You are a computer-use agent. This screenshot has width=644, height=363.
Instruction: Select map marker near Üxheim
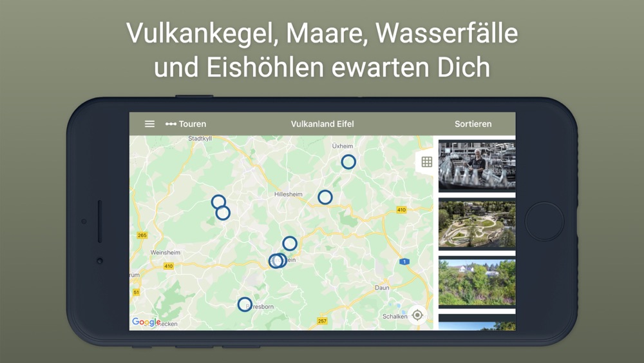pyautogui.click(x=348, y=162)
